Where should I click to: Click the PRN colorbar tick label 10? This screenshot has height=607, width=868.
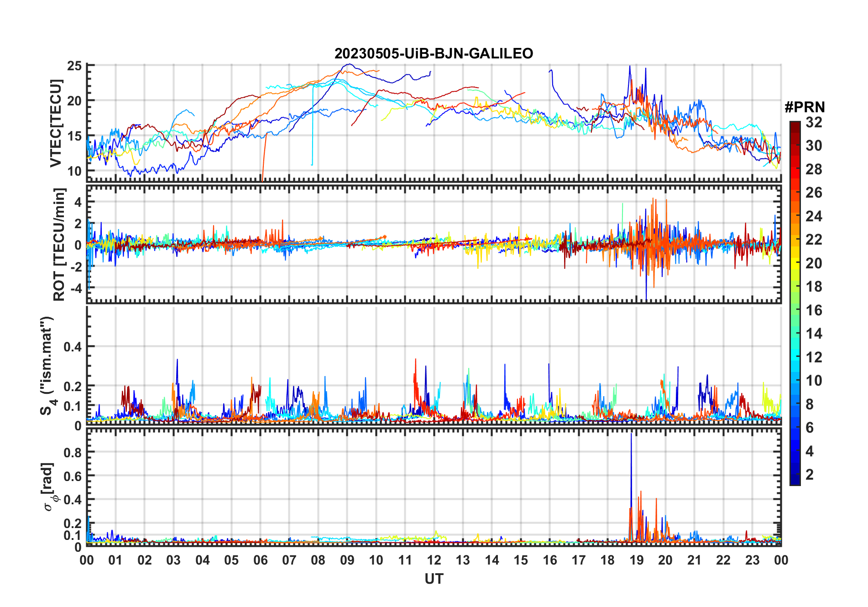click(814, 381)
